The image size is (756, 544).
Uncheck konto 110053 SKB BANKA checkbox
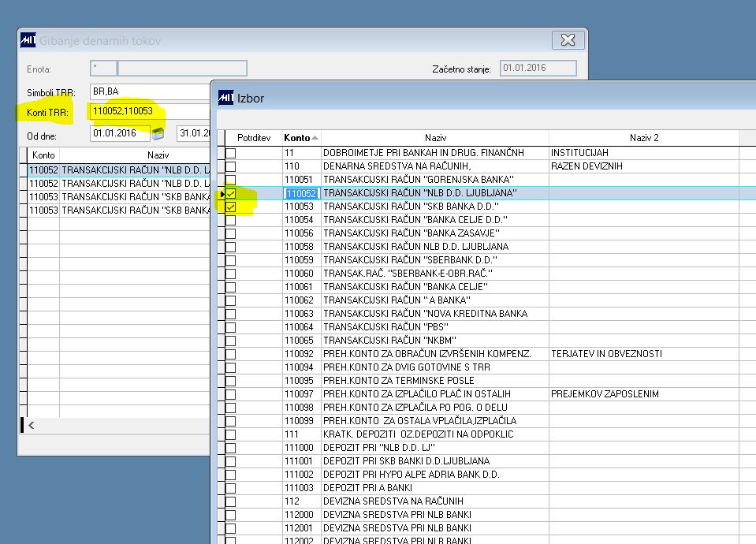point(231,207)
